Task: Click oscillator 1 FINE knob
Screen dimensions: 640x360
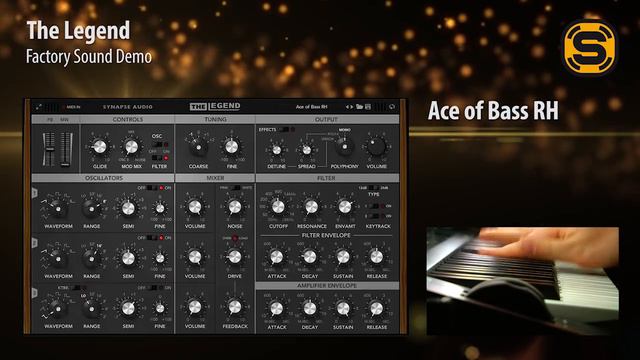Action: 160,209
